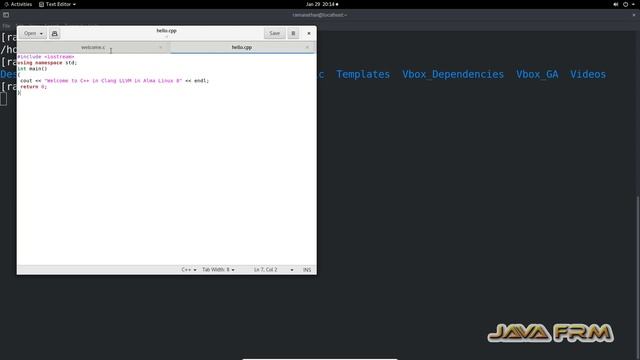Change Tab Width setting in status bar
The height and width of the screenshot is (360, 640).
(x=218, y=270)
